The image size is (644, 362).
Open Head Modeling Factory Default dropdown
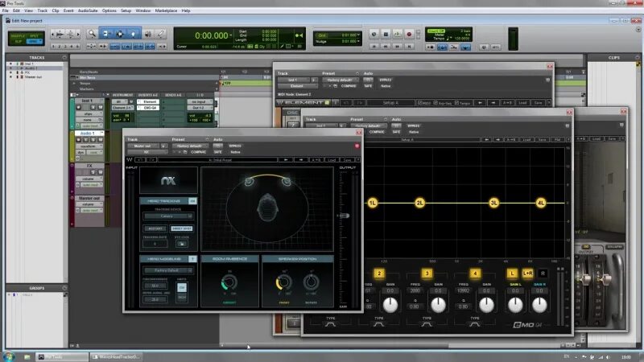coord(168,270)
